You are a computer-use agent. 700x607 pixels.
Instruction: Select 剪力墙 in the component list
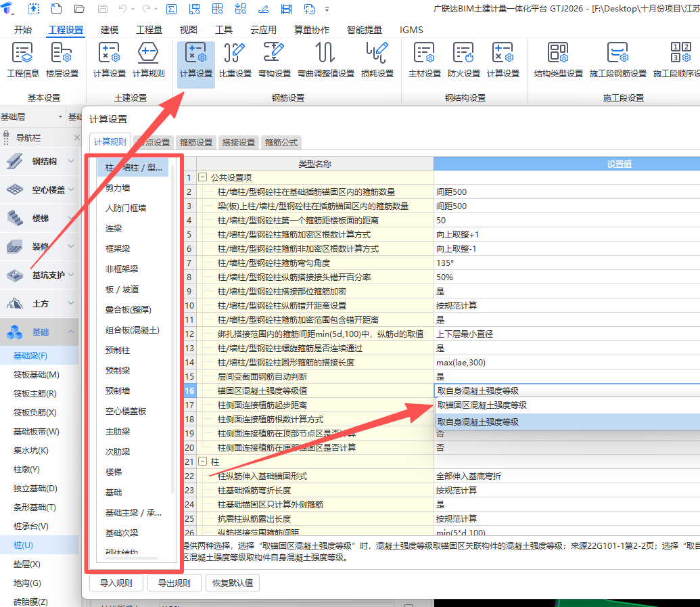pos(118,188)
